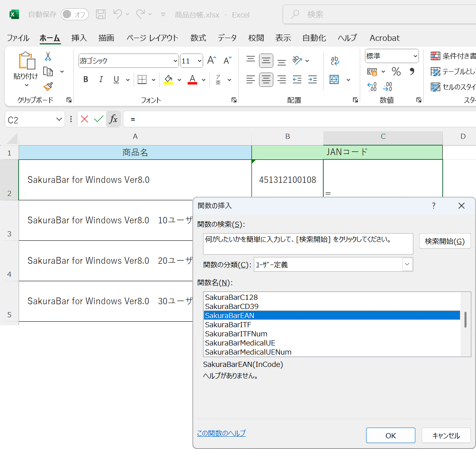Switch to the 数式 ribbon tab
The width and height of the screenshot is (476, 449).
tap(198, 38)
